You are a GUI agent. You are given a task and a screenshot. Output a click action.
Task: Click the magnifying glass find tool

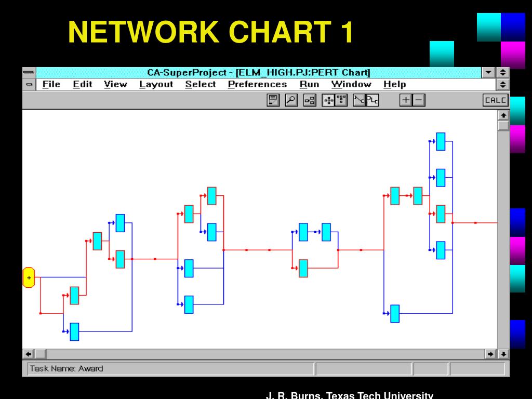coord(291,100)
